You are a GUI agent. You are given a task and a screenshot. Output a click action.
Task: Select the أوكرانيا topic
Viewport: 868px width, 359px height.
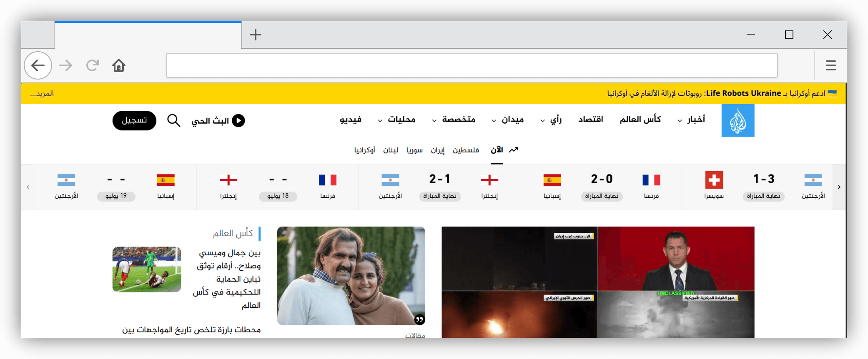(365, 150)
